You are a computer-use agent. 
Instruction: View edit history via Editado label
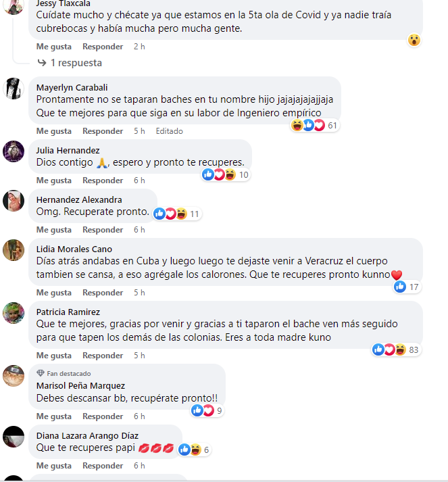coord(170,131)
